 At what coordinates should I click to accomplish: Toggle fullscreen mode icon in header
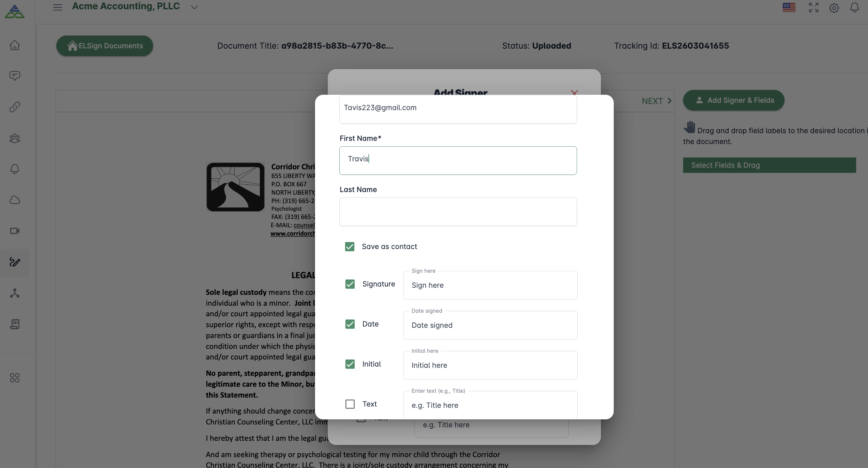[813, 7]
